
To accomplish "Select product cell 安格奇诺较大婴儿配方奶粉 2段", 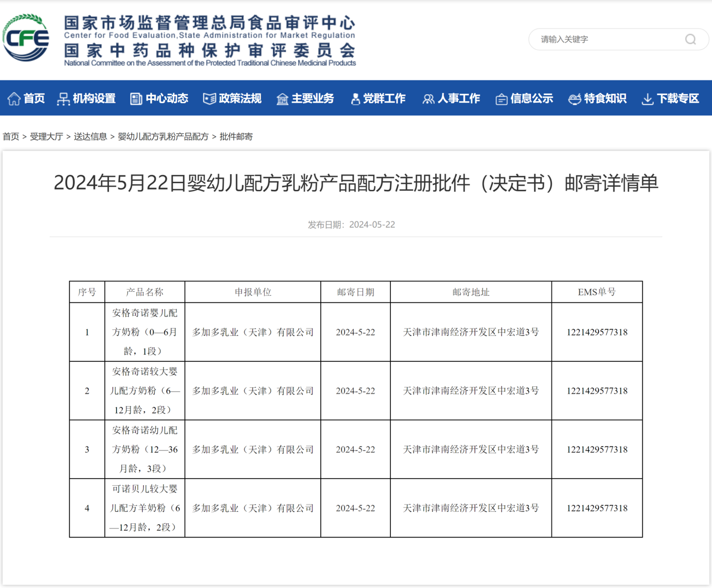I will click(x=145, y=390).
